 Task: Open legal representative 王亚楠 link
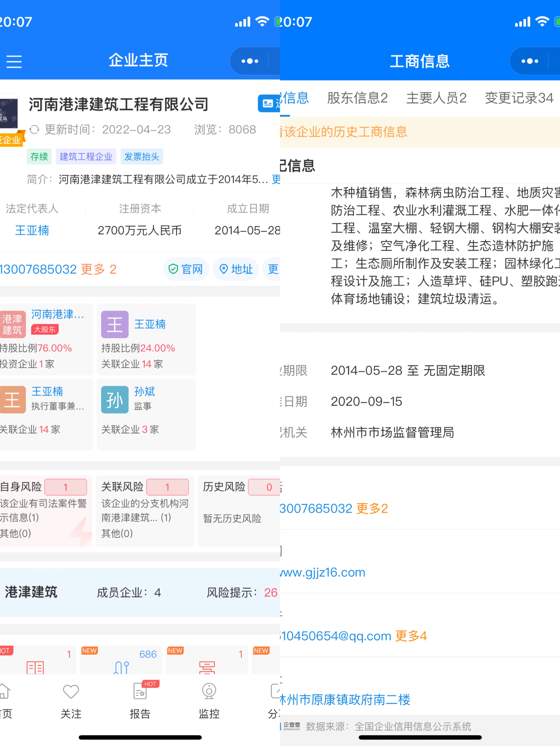click(x=32, y=230)
